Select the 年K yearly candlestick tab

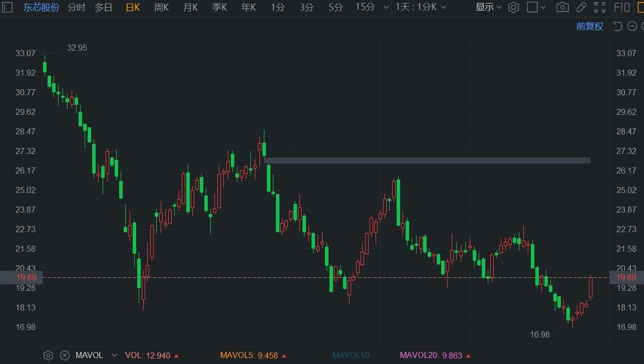tap(248, 7)
